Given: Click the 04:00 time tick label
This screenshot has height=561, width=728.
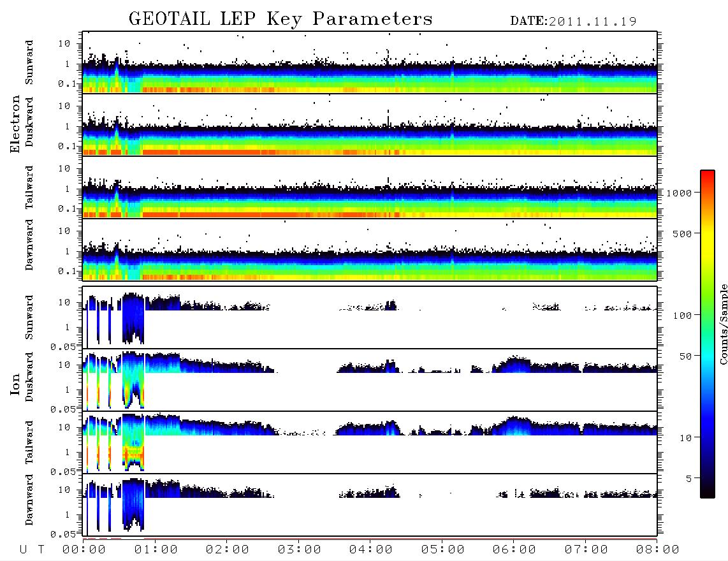Looking at the screenshot, I should click(x=371, y=550).
